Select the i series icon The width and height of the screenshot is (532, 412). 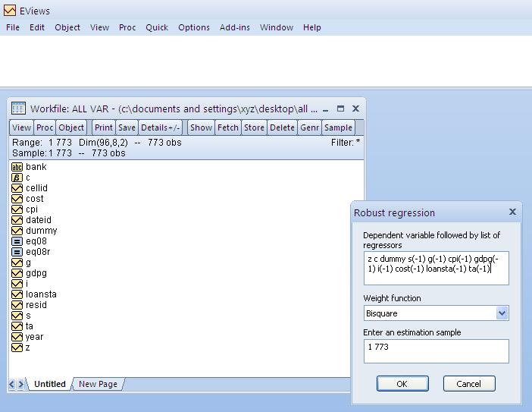click(17, 284)
